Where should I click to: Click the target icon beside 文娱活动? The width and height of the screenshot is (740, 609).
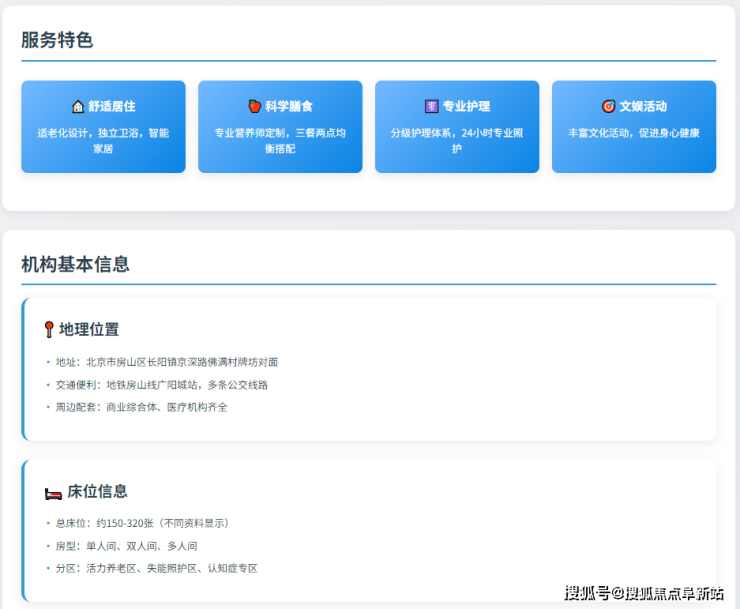click(608, 106)
